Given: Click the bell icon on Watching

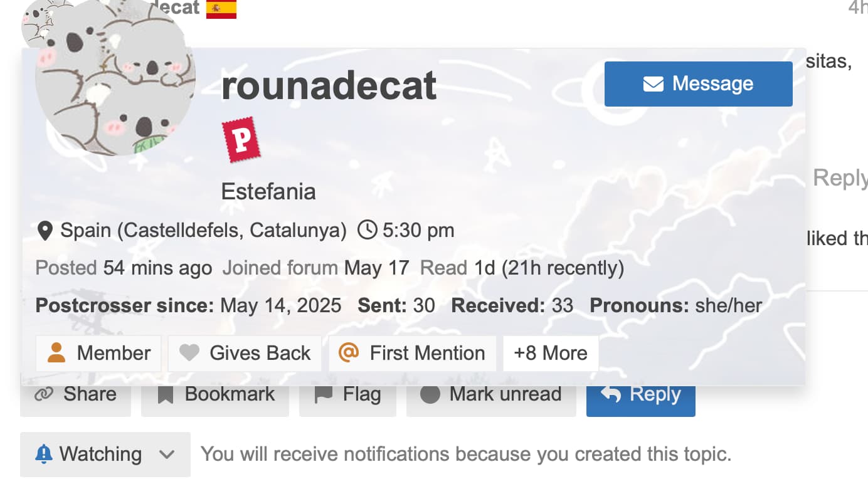Looking at the screenshot, I should pos(44,454).
